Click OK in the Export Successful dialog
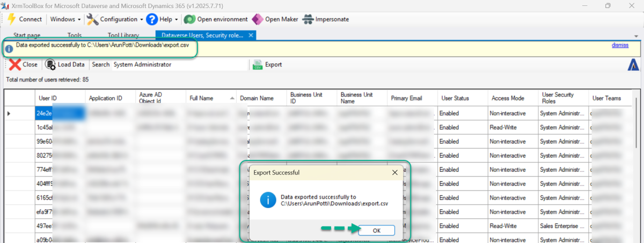 pyautogui.click(x=376, y=230)
